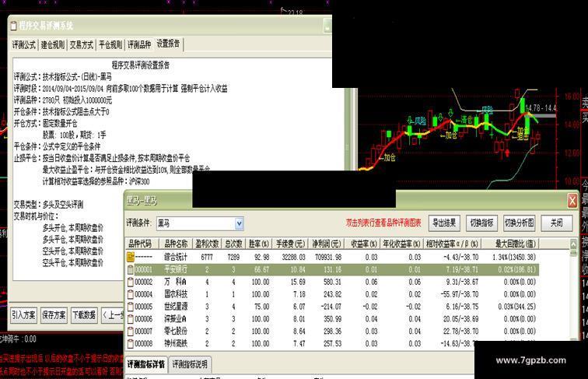Sort by the 总次数 column header

233,244
